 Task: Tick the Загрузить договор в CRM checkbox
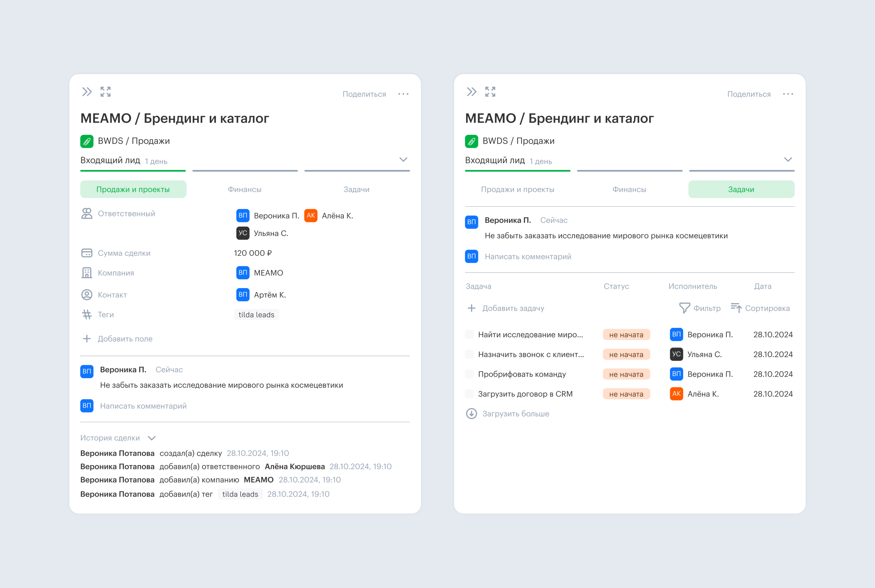click(469, 394)
